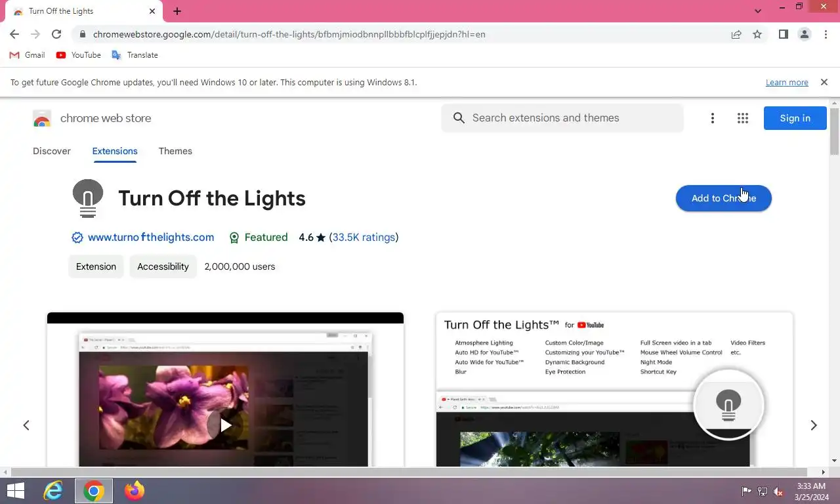This screenshot has width=840, height=504.
Task: Open the Chrome profile avatar menu
Action: tap(804, 34)
